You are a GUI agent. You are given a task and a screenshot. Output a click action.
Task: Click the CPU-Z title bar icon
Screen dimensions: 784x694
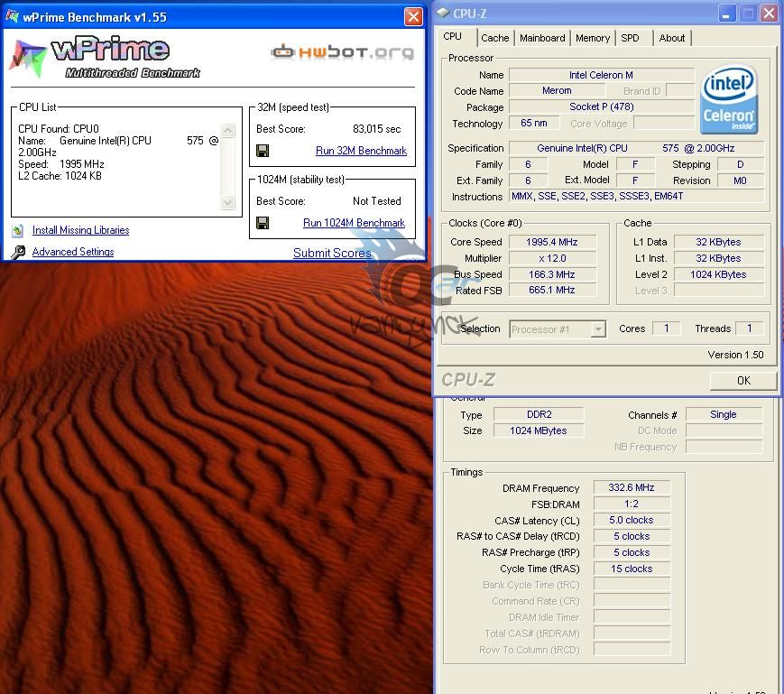[443, 13]
